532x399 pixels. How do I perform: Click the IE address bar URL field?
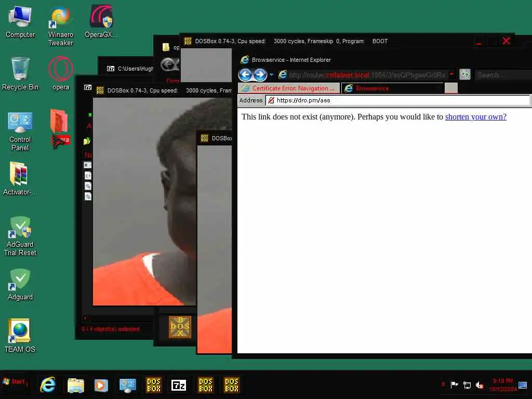[366, 75]
